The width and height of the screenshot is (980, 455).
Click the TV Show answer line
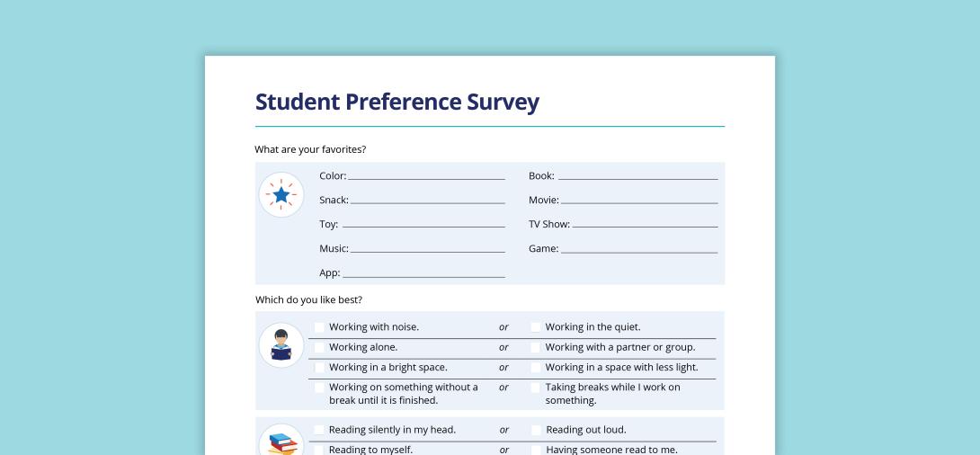tap(645, 224)
